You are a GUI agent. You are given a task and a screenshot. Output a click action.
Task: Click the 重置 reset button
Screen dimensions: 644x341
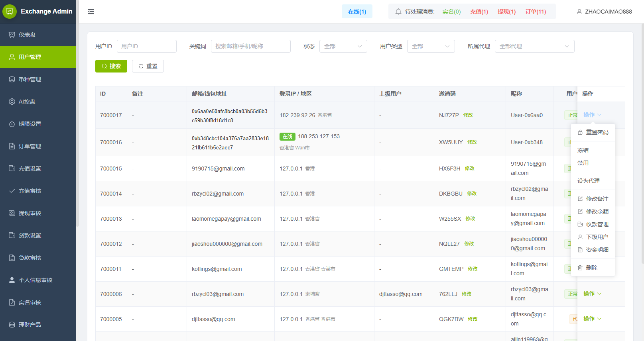coord(148,66)
